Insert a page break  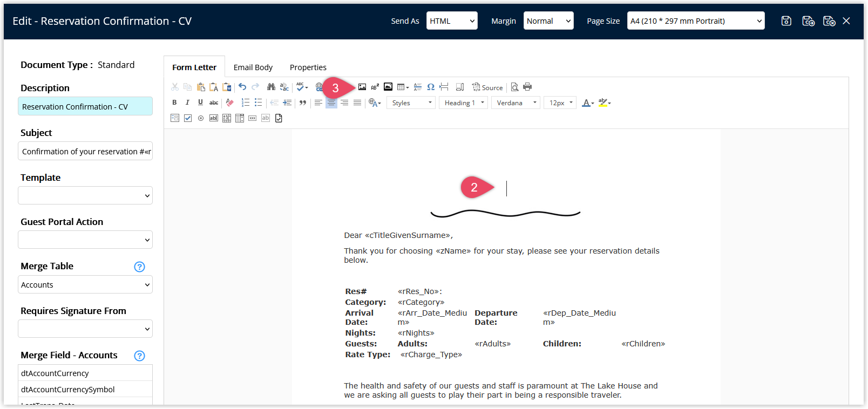444,87
